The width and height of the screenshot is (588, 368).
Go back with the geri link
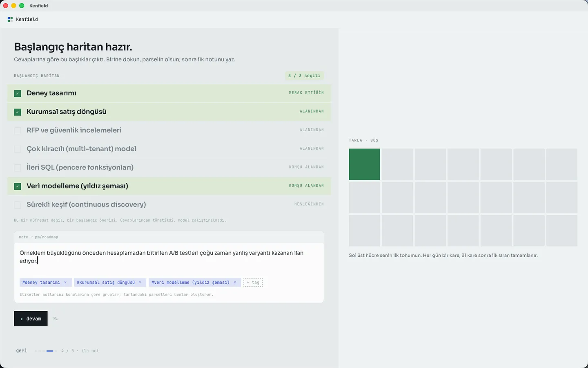pyautogui.click(x=22, y=351)
